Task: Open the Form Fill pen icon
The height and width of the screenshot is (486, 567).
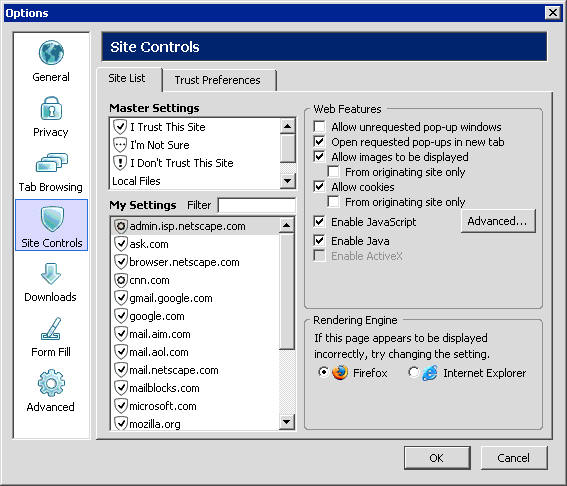Action: tap(51, 329)
